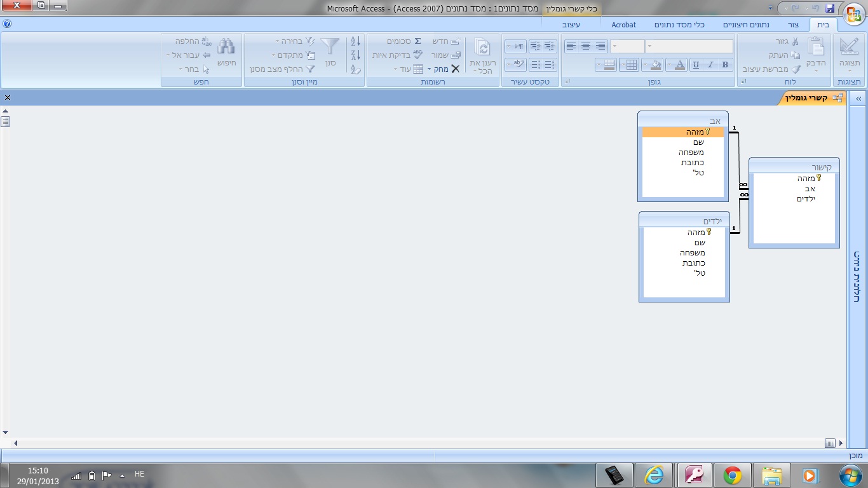Switch to the Home (בית) ribbon tab
868x488 pixels.
[823, 25]
